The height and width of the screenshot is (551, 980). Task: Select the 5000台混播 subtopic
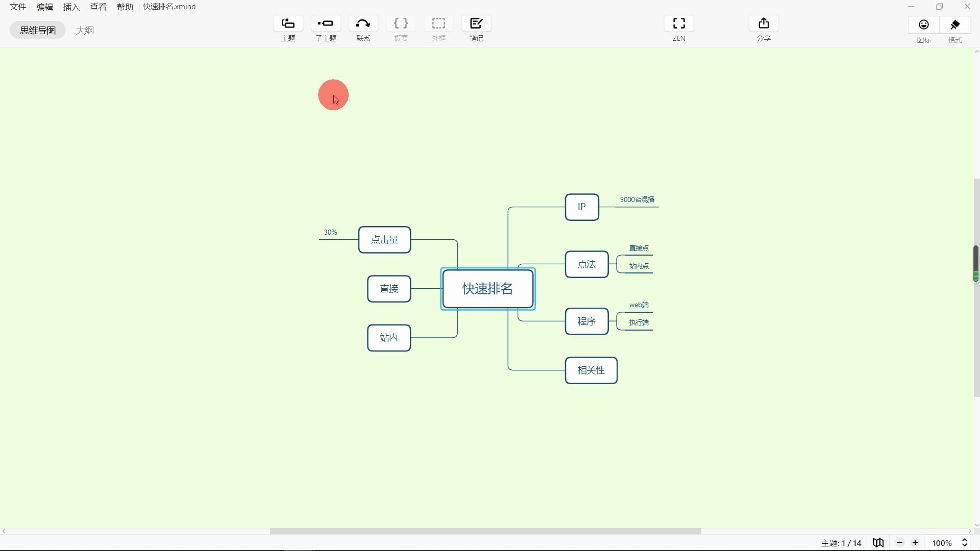pos(637,199)
